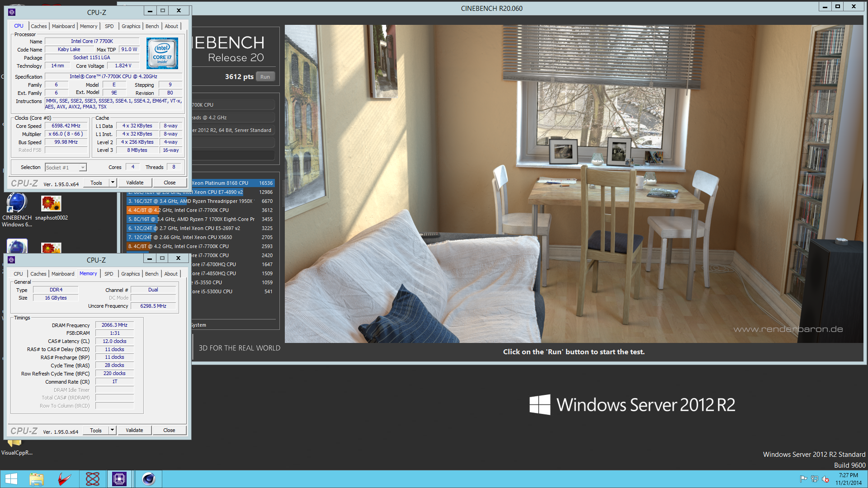Image resolution: width=868 pixels, height=488 pixels.
Task: Expand Tools dropdown arrow in top CPU-Z
Action: tap(113, 183)
